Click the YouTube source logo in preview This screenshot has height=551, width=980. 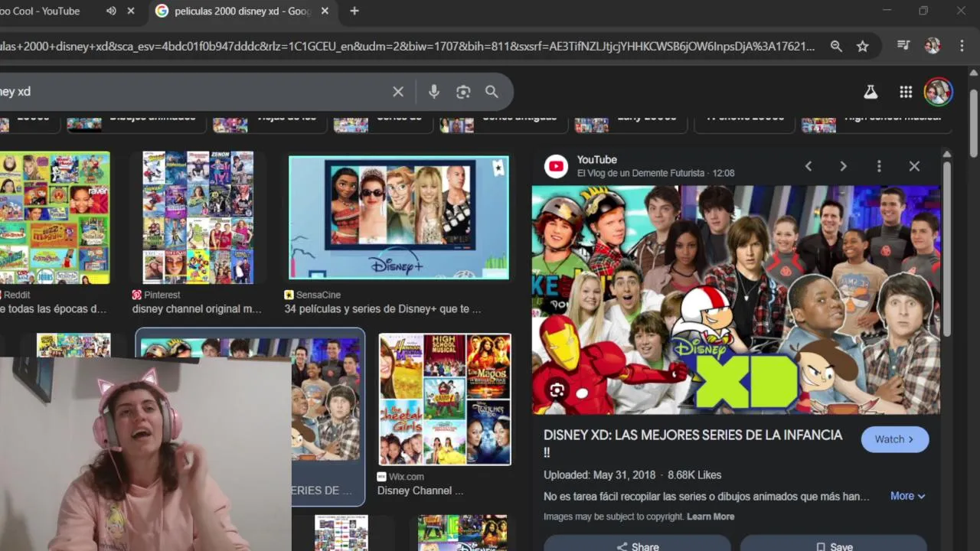[x=557, y=166]
